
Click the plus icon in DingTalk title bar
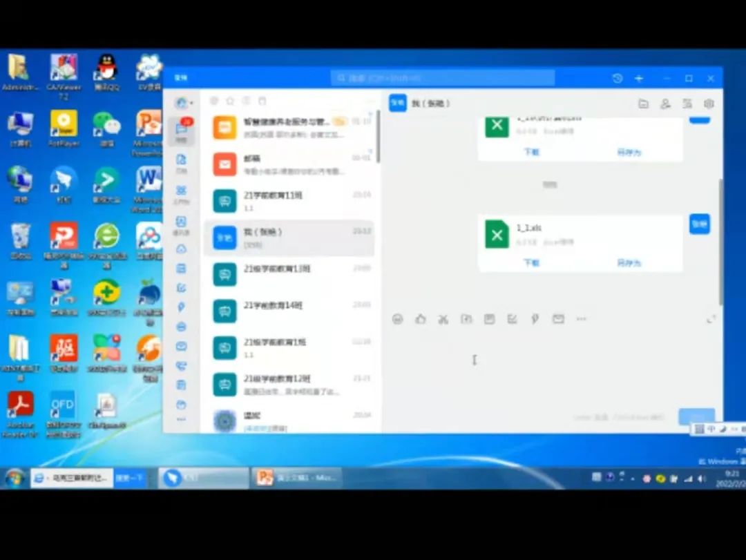[639, 78]
